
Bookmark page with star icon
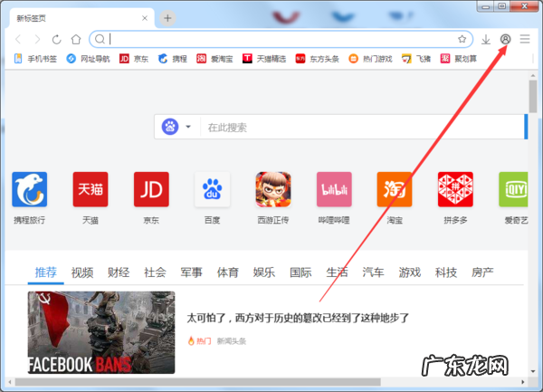click(462, 39)
